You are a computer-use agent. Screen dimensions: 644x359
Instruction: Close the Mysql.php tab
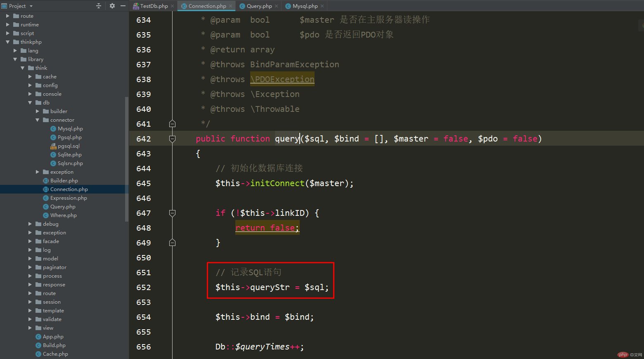click(322, 6)
